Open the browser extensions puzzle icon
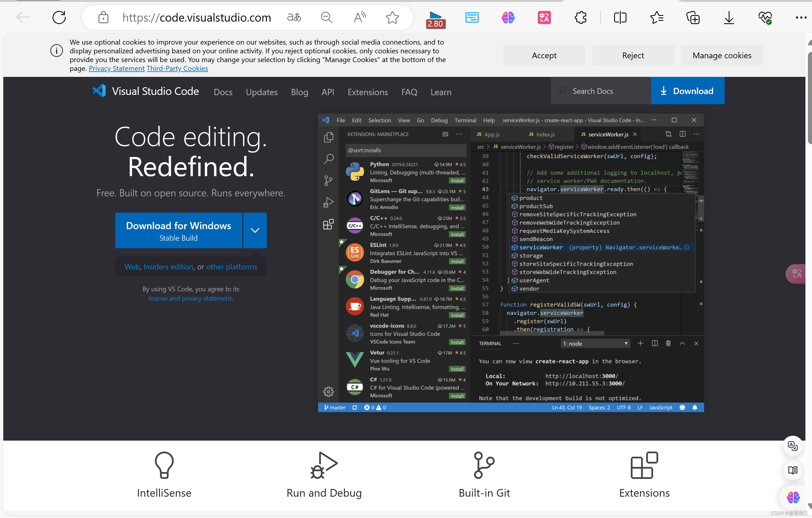812x518 pixels. (x=581, y=17)
